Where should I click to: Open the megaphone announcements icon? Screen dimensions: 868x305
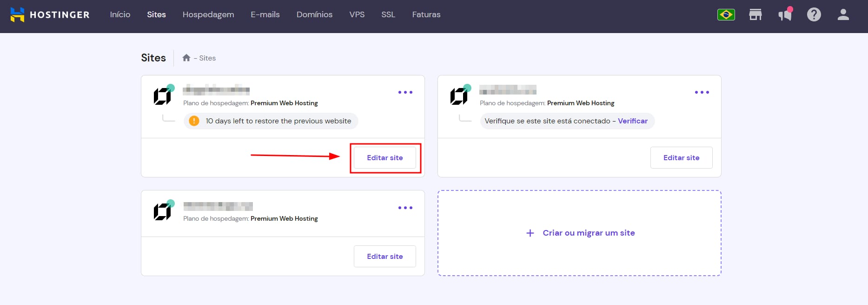785,15
